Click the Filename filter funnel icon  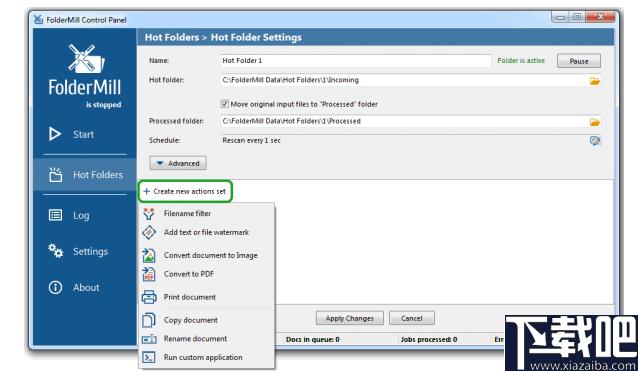(x=149, y=213)
